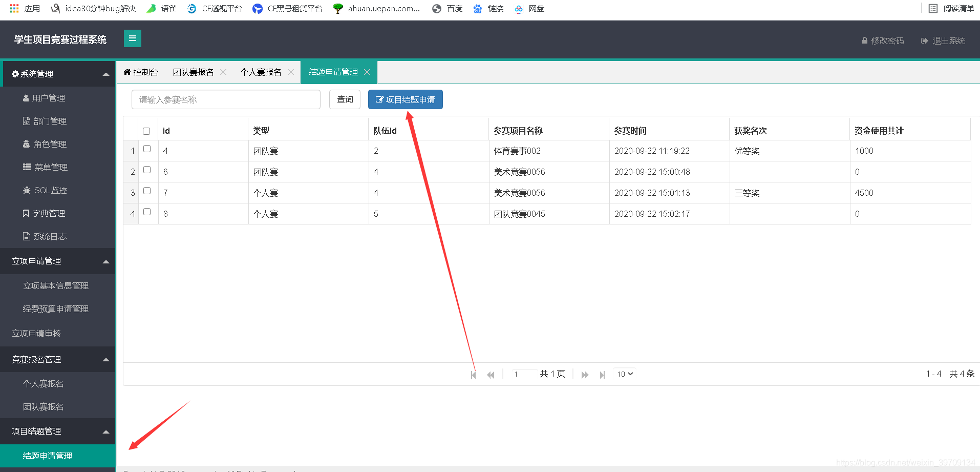Viewport: 980px width, 472px height.
Task: Collapse the 立项申请管理 sidebar section
Action: pyautogui.click(x=58, y=261)
